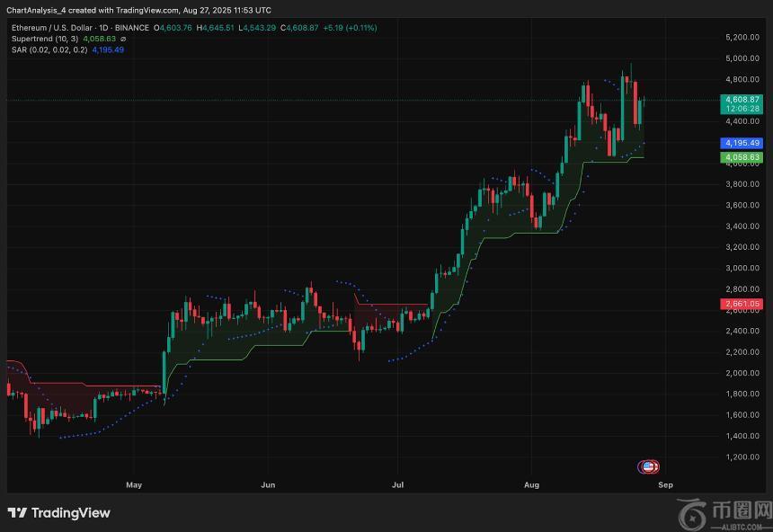Screen dimensions: 773x532
Task: Click the Jul label on time axis
Action: (x=397, y=484)
